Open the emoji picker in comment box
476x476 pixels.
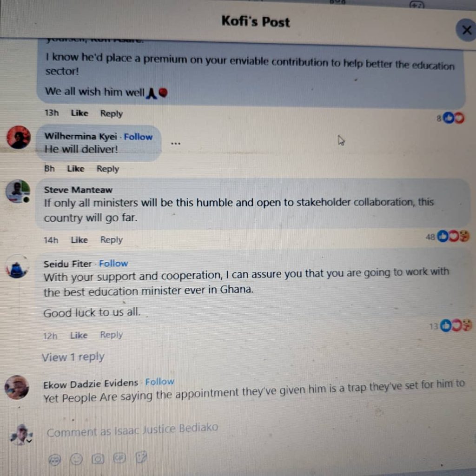(x=77, y=459)
